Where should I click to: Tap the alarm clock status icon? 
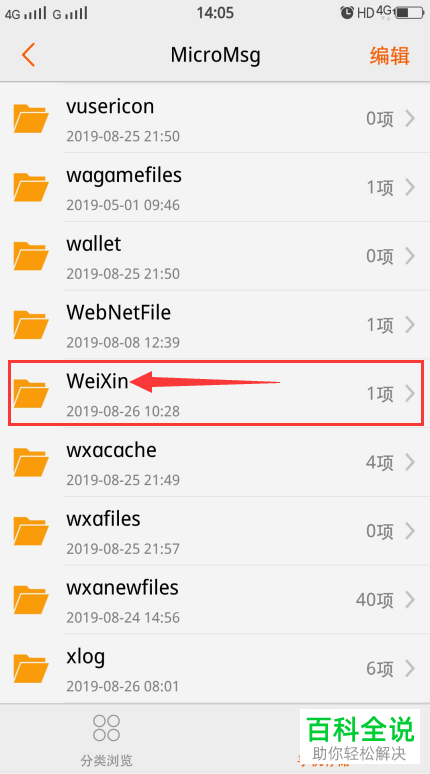[347, 13]
